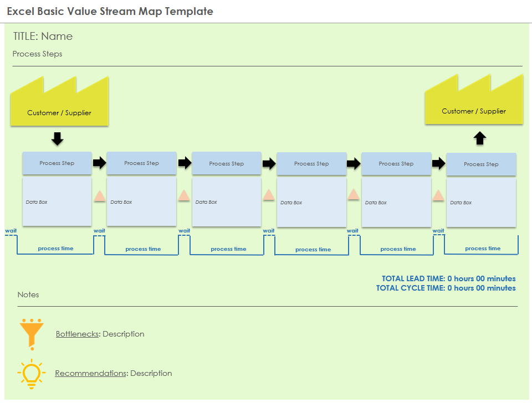Select arrow between fifth and sixth Process Step

coord(438,163)
